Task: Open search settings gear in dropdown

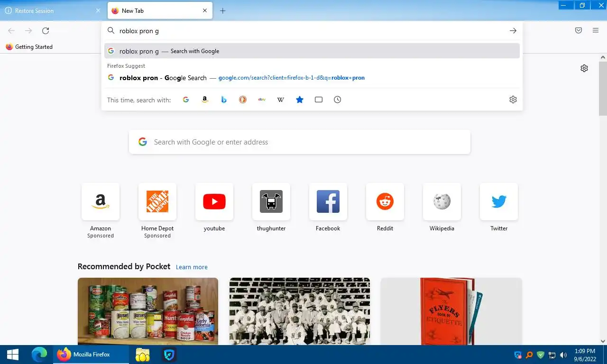Action: tap(513, 100)
